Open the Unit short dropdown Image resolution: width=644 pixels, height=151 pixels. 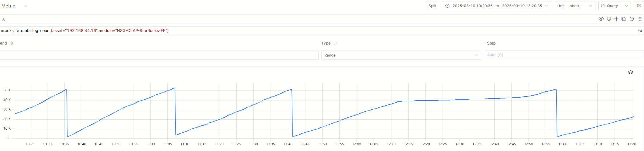point(581,6)
